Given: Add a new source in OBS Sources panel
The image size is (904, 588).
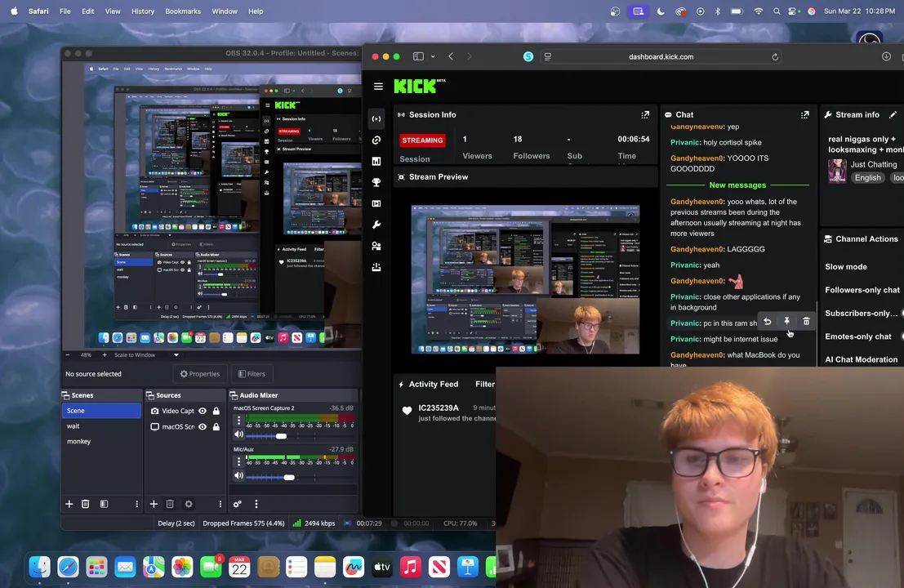Looking at the screenshot, I should (x=154, y=504).
